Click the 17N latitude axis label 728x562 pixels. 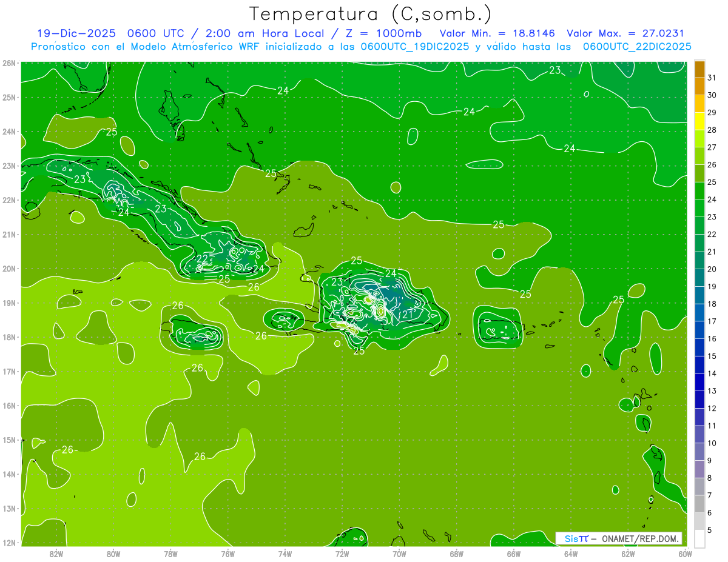(8, 371)
